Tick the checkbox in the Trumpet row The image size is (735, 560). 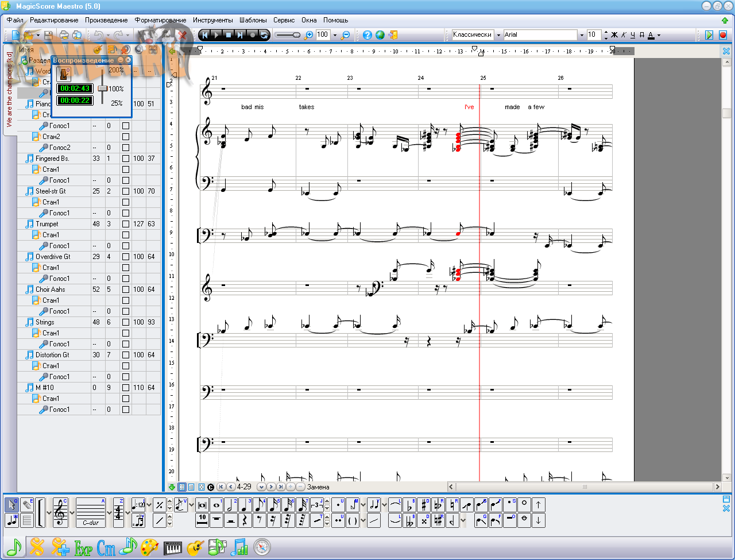coord(126,224)
